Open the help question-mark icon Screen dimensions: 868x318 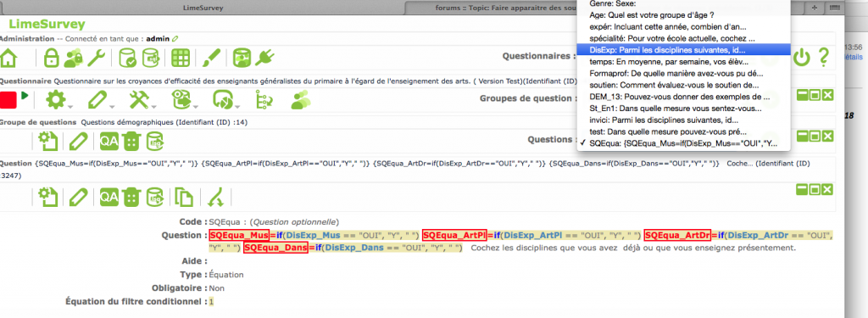pyautogui.click(x=824, y=57)
